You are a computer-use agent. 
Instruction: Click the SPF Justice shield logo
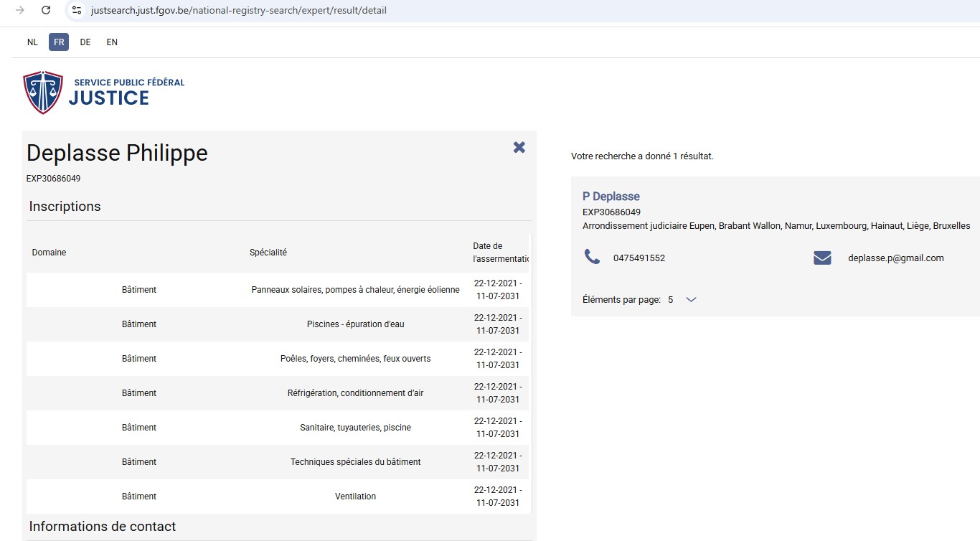coord(43,93)
